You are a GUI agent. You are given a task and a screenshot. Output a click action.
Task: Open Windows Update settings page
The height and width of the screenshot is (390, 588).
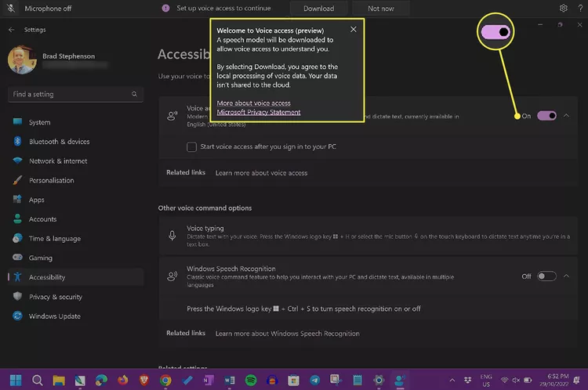click(53, 316)
